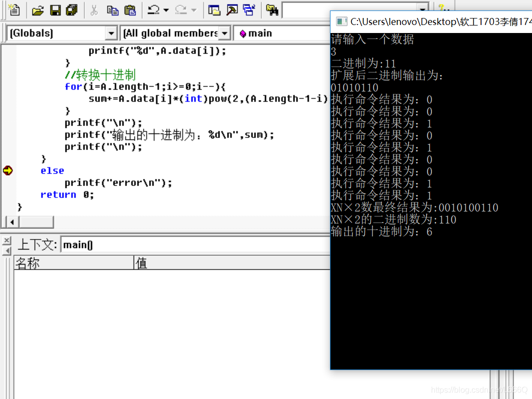The width and height of the screenshot is (532, 399).
Task: Click the 值 column header
Action: pyautogui.click(x=232, y=263)
